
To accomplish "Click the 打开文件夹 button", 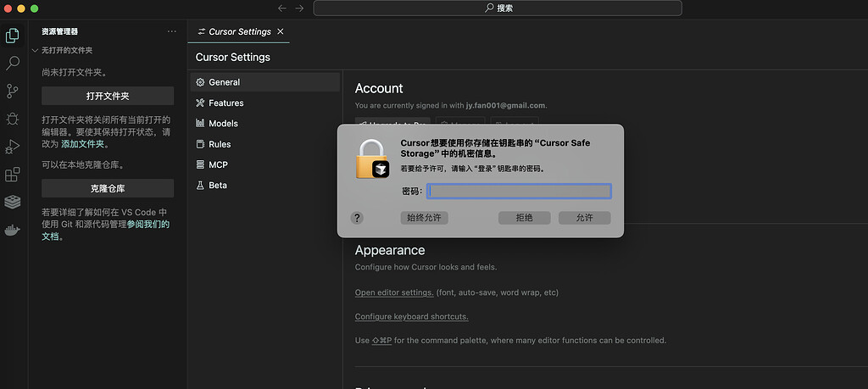I will [108, 96].
